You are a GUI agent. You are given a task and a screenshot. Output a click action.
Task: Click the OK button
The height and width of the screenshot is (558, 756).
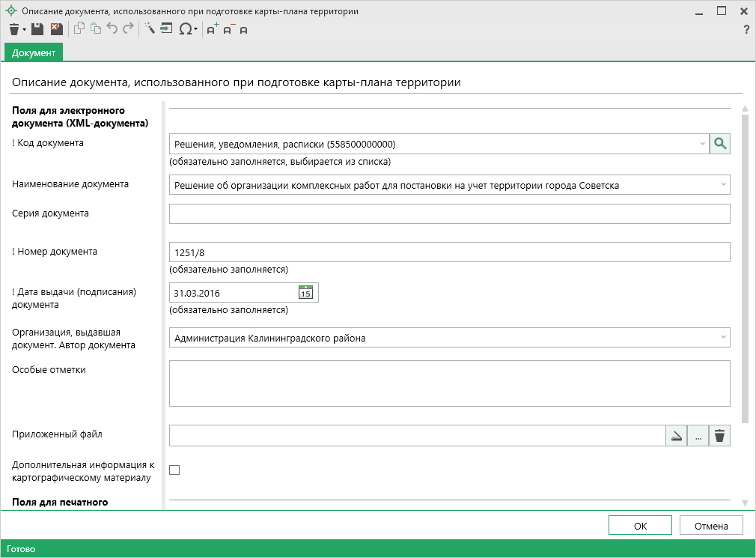[x=640, y=526]
